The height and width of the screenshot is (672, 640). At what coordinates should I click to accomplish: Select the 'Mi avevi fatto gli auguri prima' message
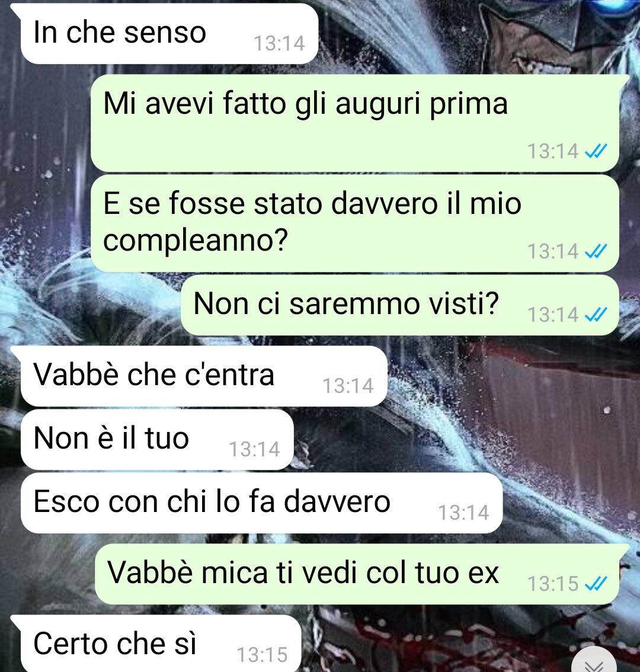point(355,123)
